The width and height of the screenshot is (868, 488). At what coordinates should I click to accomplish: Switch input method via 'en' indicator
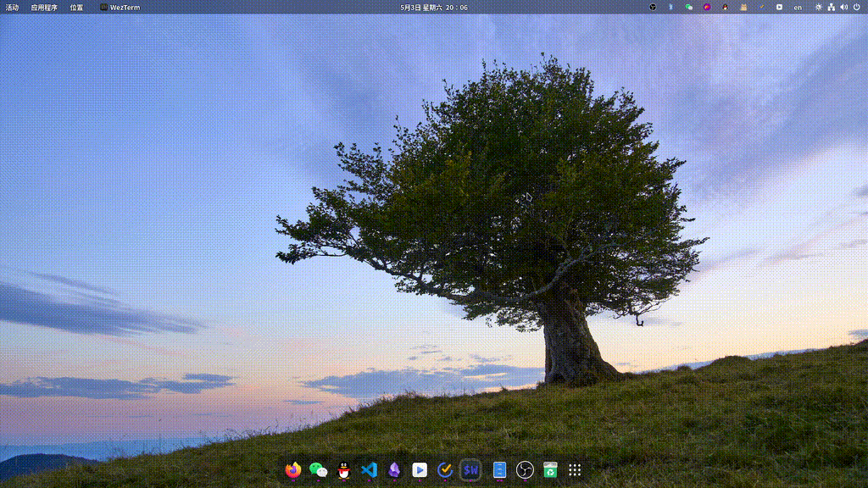(x=798, y=7)
